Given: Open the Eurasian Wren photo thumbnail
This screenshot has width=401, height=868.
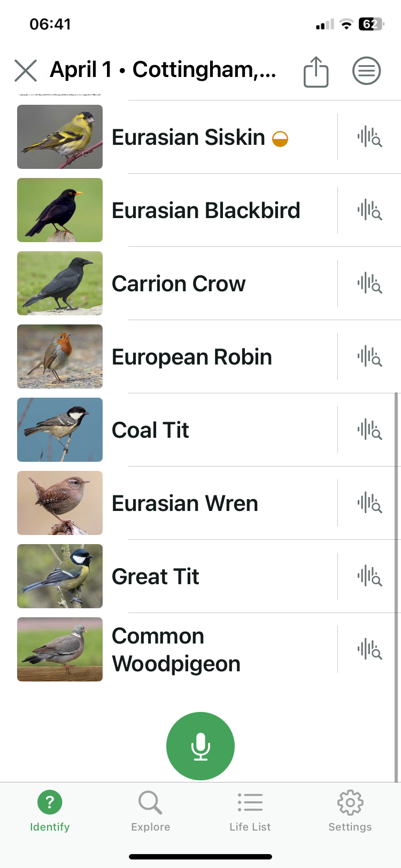Looking at the screenshot, I should 60,503.
